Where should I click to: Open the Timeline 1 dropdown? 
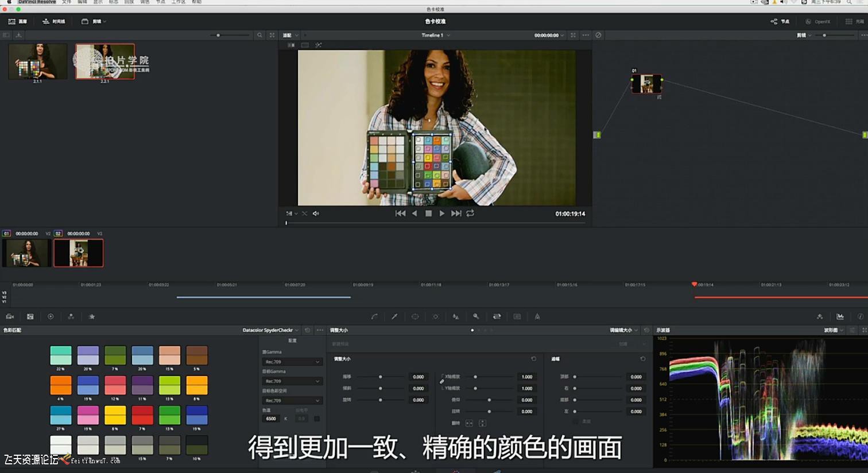pyautogui.click(x=436, y=35)
